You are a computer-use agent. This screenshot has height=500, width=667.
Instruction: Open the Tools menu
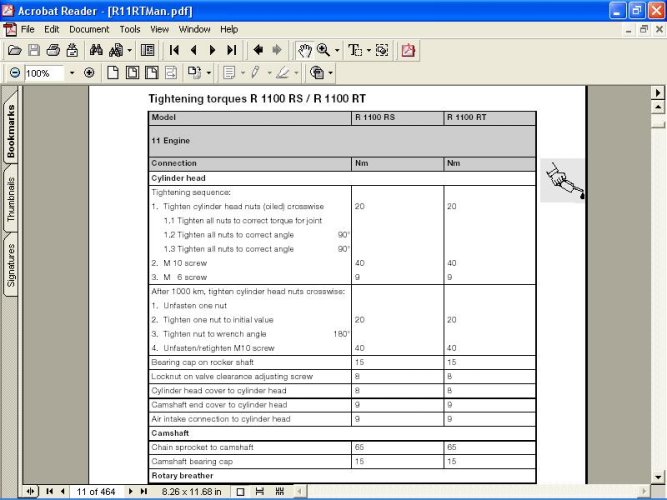click(x=130, y=29)
